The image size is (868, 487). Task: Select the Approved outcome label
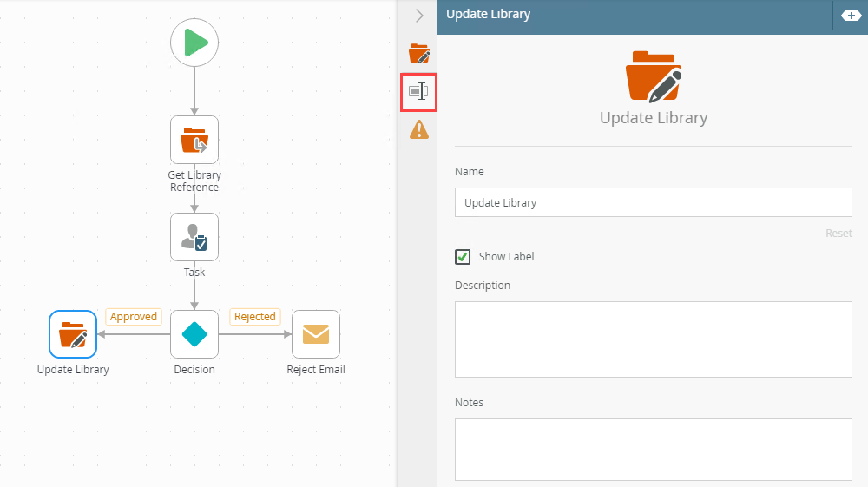click(134, 317)
